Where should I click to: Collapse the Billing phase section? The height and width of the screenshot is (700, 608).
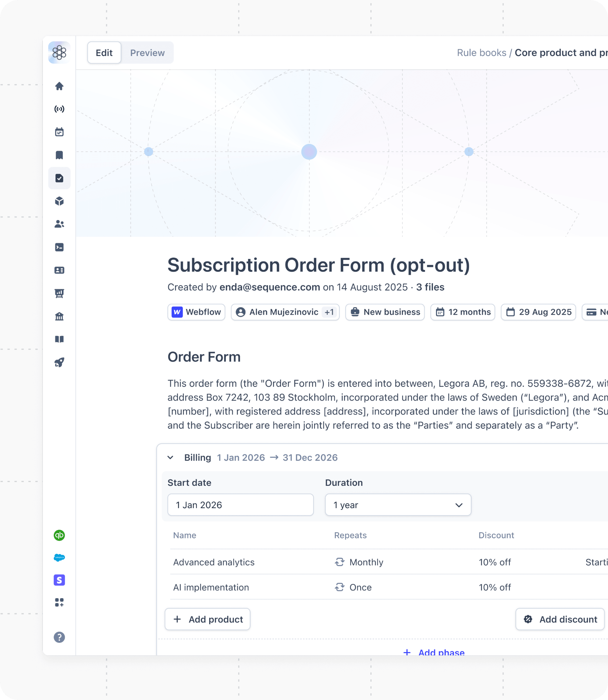[x=171, y=458]
